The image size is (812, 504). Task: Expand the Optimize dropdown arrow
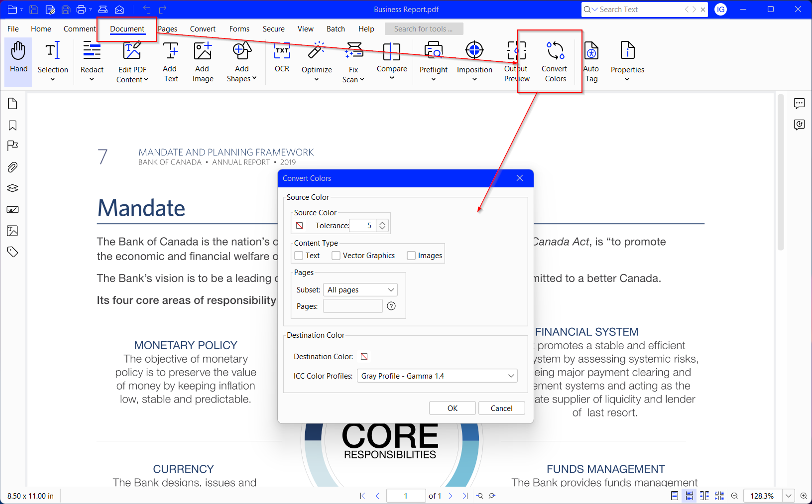click(x=317, y=79)
